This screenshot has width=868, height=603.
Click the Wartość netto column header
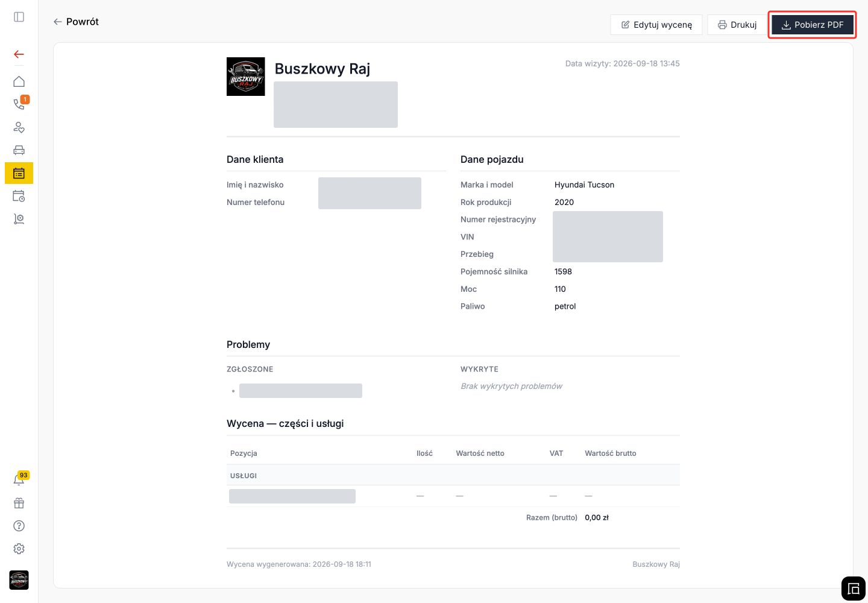click(480, 453)
